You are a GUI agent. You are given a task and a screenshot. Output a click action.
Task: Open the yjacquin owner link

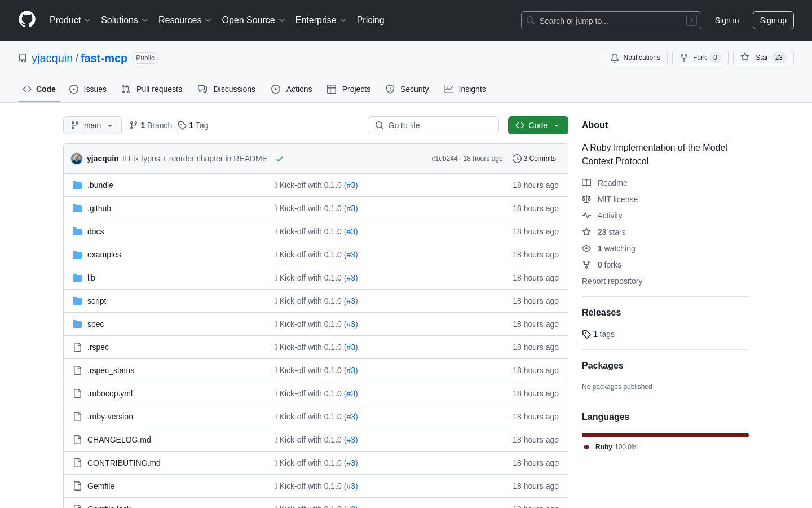pyautogui.click(x=52, y=58)
